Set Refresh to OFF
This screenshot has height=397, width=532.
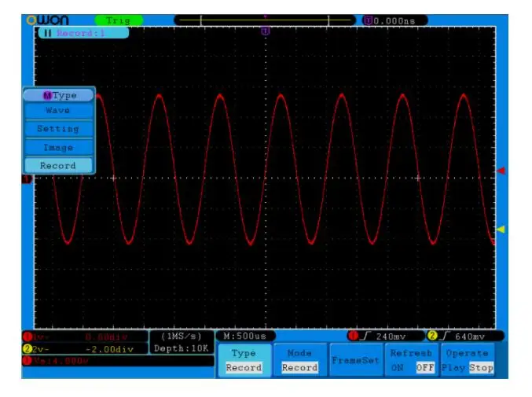tap(425, 367)
